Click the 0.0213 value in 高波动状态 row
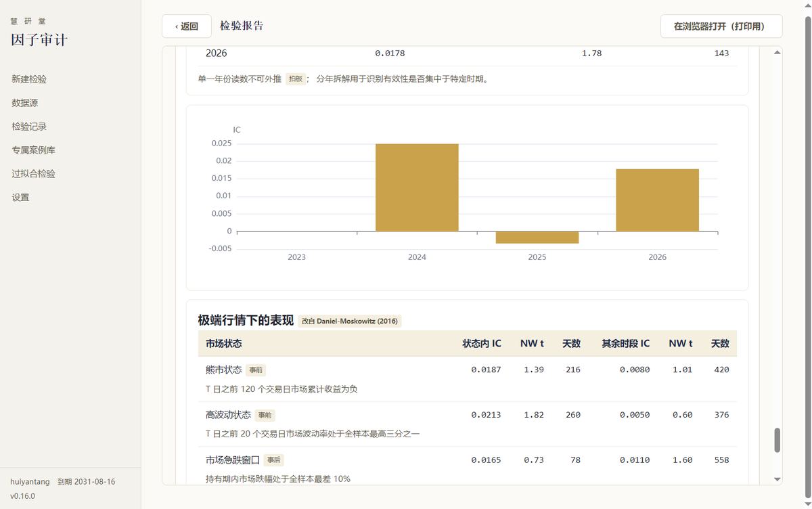 click(x=486, y=415)
